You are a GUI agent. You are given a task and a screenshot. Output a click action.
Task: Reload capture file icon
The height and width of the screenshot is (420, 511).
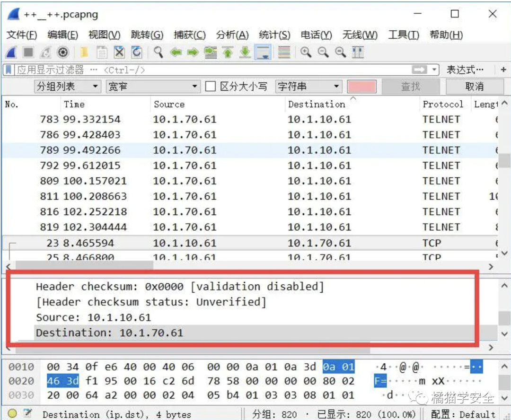tap(137, 52)
